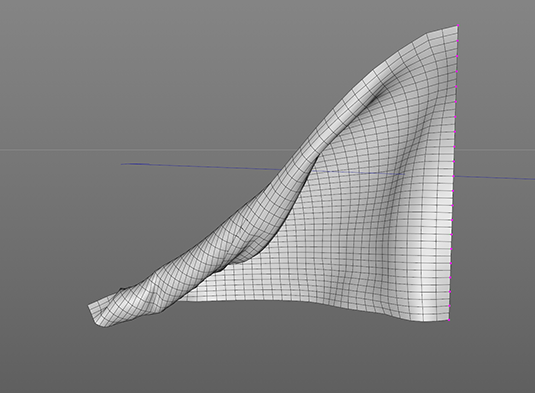
Task: Pick the magenta vertex on the blue axis
Action: [453, 176]
